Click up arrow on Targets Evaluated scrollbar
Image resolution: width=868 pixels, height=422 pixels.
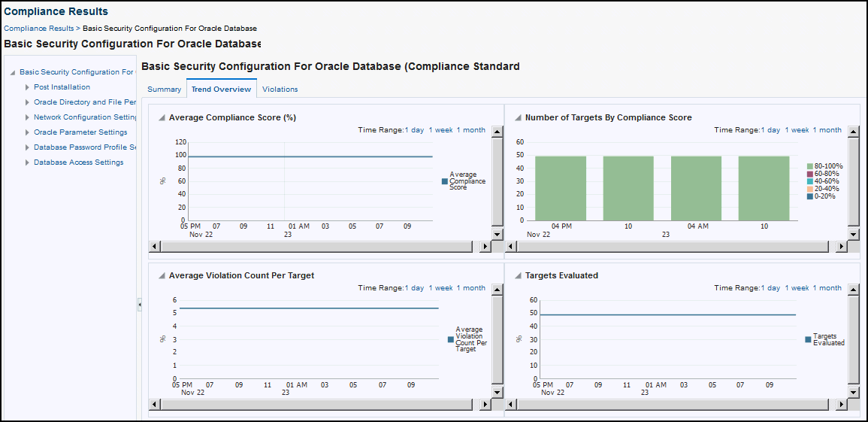click(853, 289)
